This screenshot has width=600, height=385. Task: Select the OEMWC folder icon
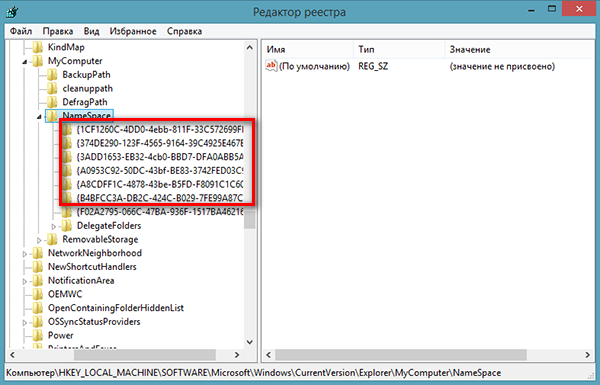[x=38, y=294]
